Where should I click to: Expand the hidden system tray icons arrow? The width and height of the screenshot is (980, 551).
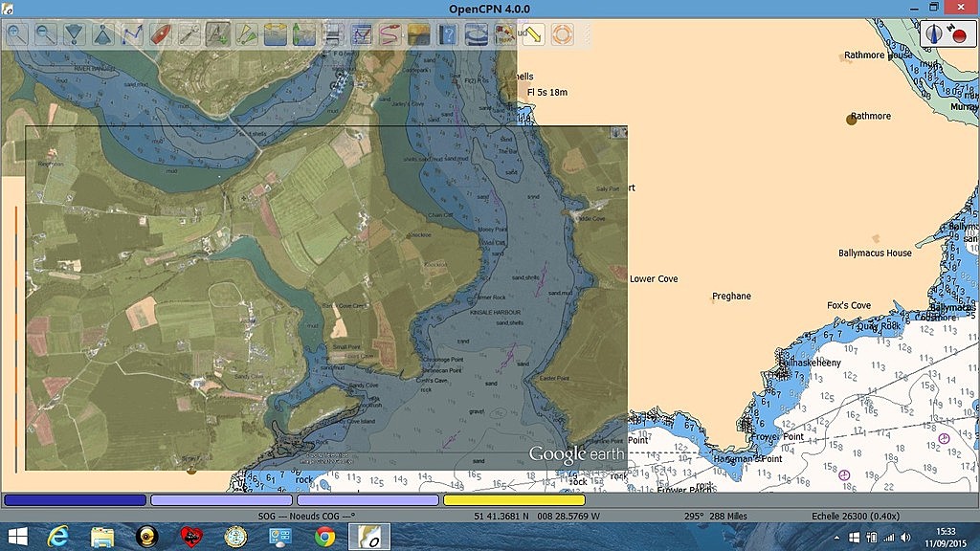(836, 538)
